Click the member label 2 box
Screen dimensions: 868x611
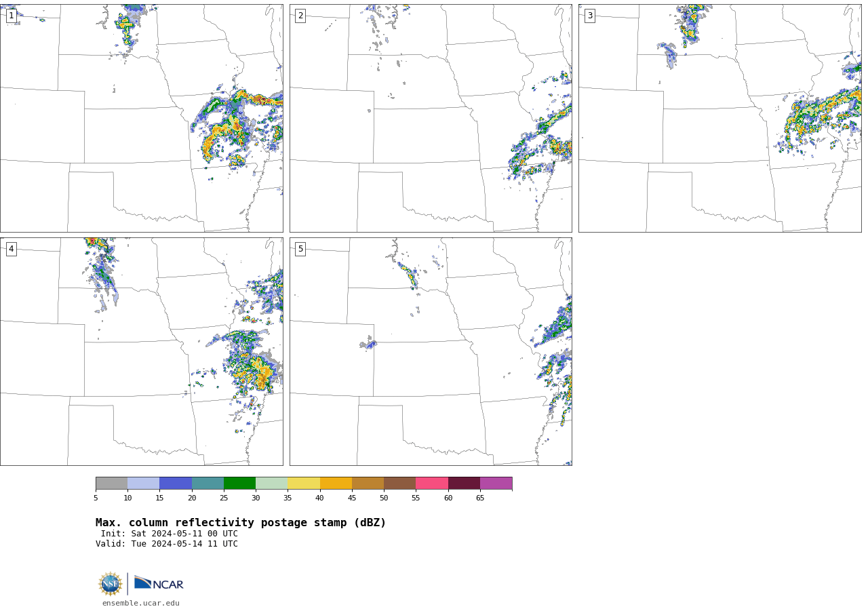(x=300, y=16)
